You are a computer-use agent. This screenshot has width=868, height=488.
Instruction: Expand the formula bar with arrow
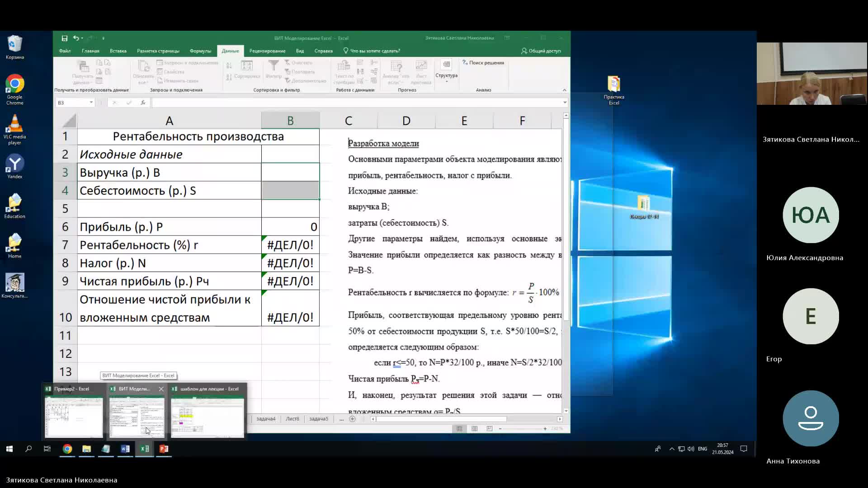(565, 103)
